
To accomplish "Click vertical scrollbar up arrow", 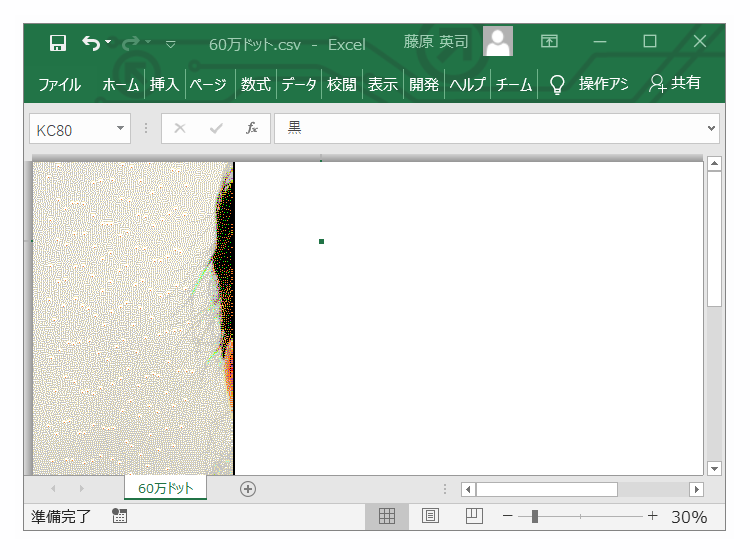I will pos(714,164).
